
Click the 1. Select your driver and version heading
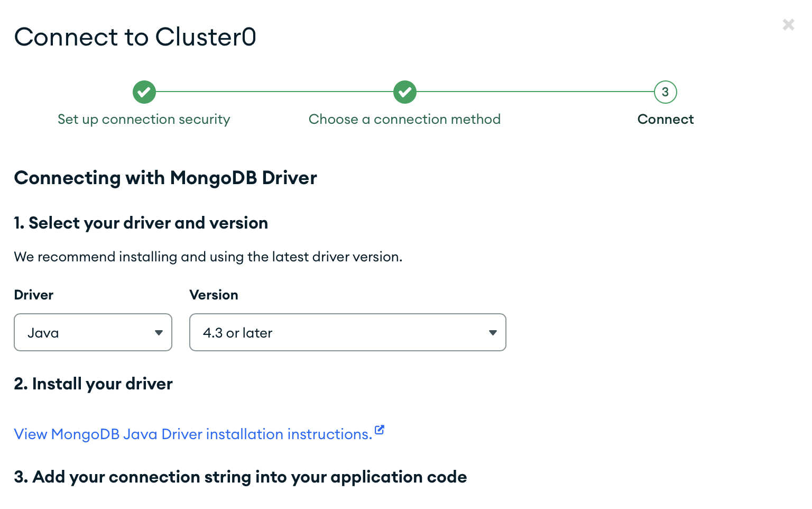[x=141, y=223]
